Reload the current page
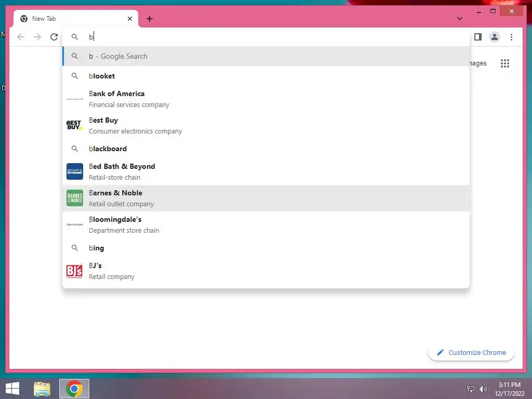 click(x=54, y=37)
